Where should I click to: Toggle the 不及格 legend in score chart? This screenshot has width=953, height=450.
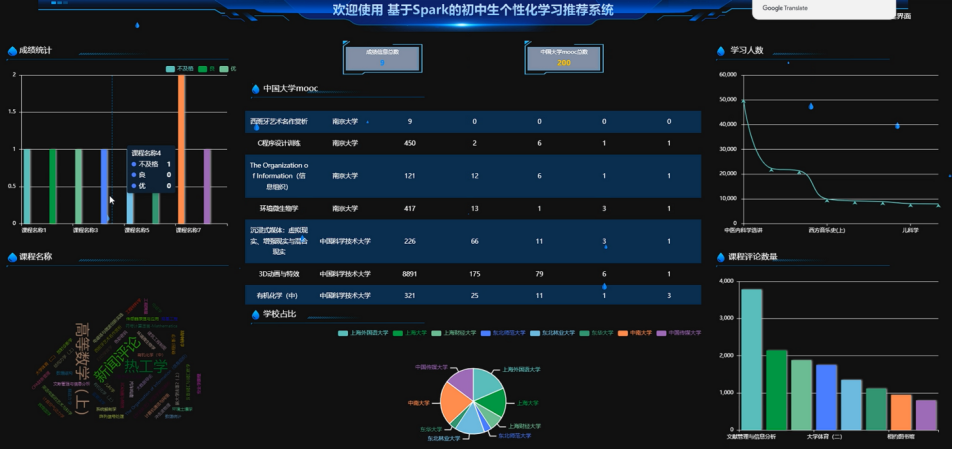[x=180, y=69]
